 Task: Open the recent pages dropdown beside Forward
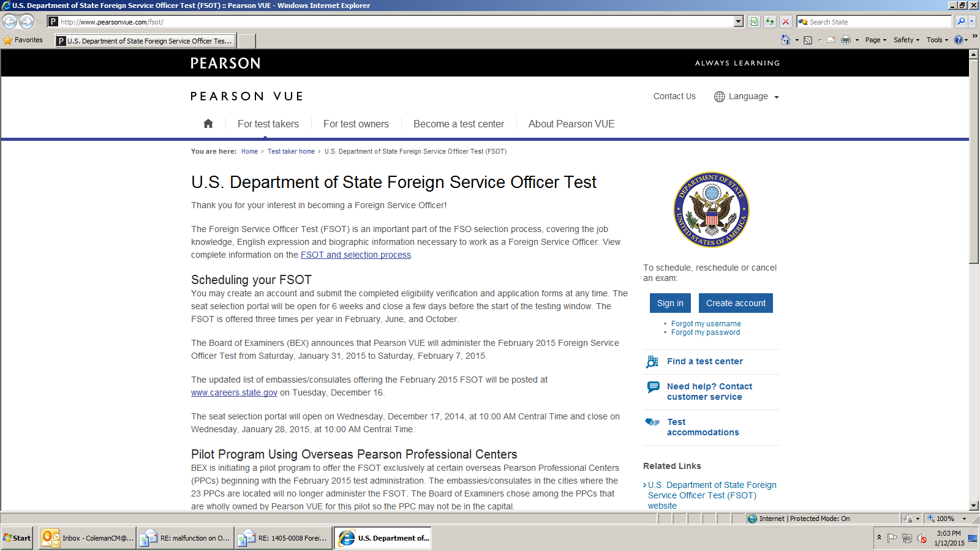tap(40, 22)
